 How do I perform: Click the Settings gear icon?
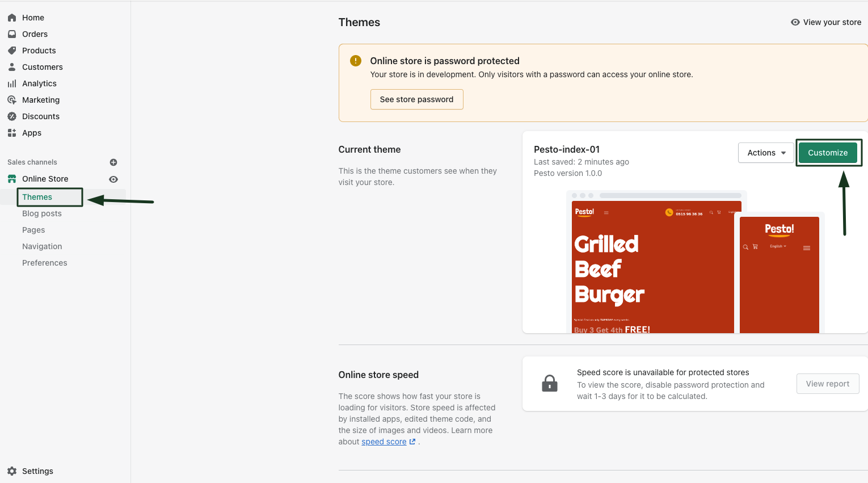[x=12, y=471]
